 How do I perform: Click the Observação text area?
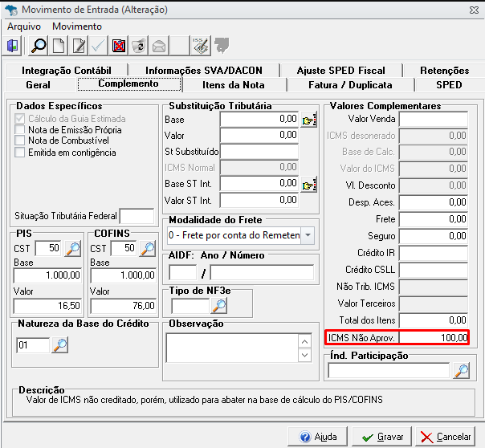coord(232,348)
